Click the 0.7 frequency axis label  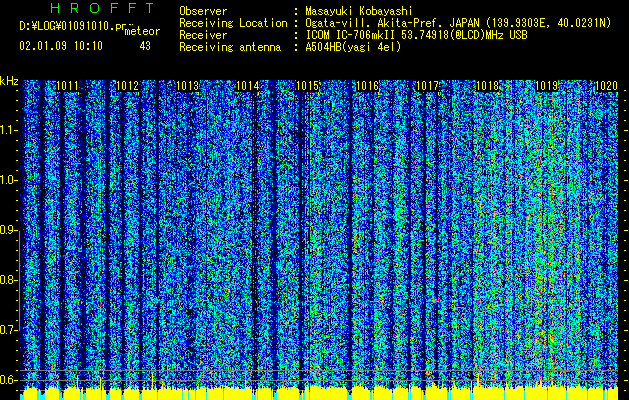[8, 330]
